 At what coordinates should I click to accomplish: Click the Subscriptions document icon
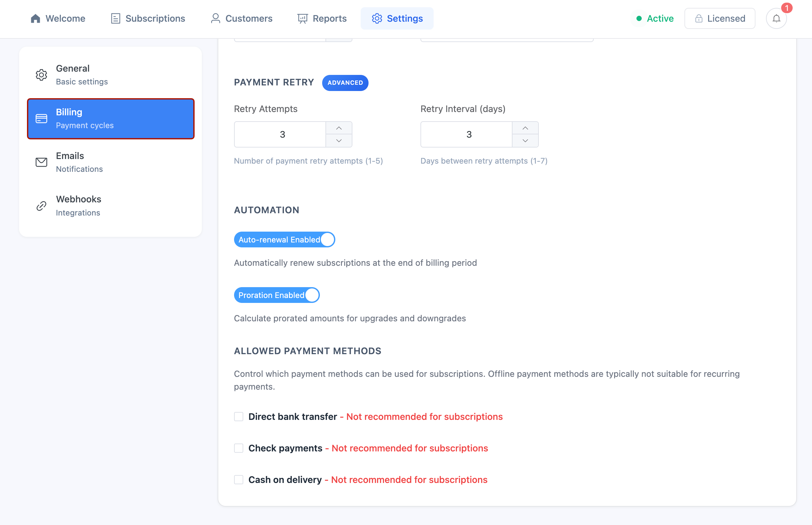click(116, 18)
